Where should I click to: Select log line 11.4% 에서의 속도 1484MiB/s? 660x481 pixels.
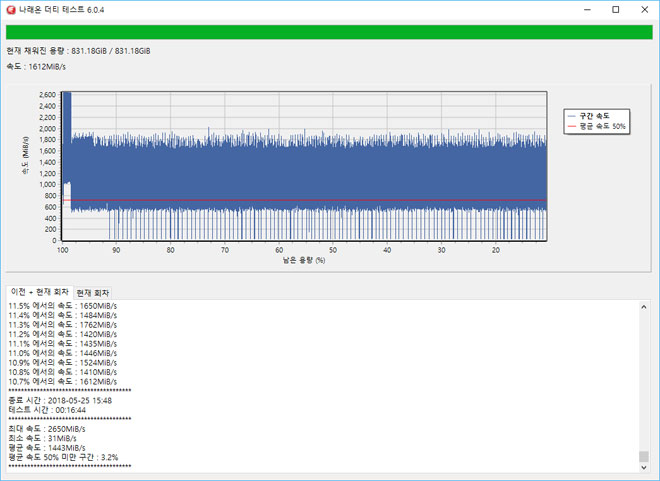coord(63,315)
